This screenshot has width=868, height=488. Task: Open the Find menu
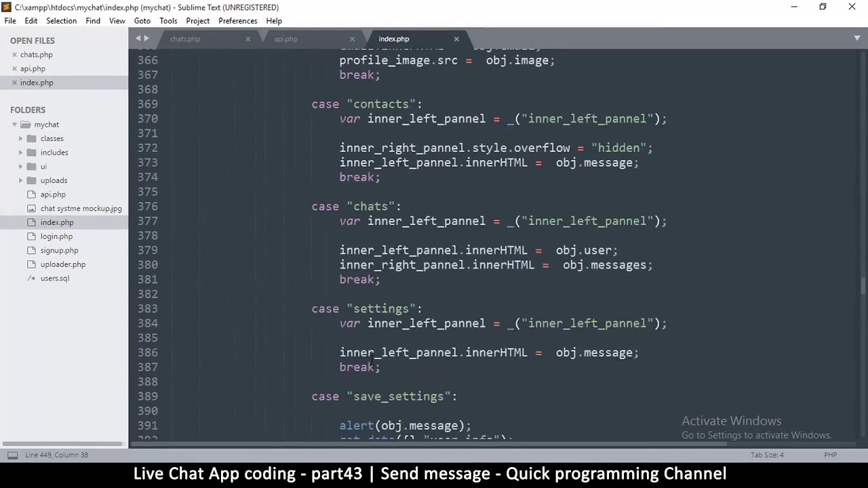[93, 21]
